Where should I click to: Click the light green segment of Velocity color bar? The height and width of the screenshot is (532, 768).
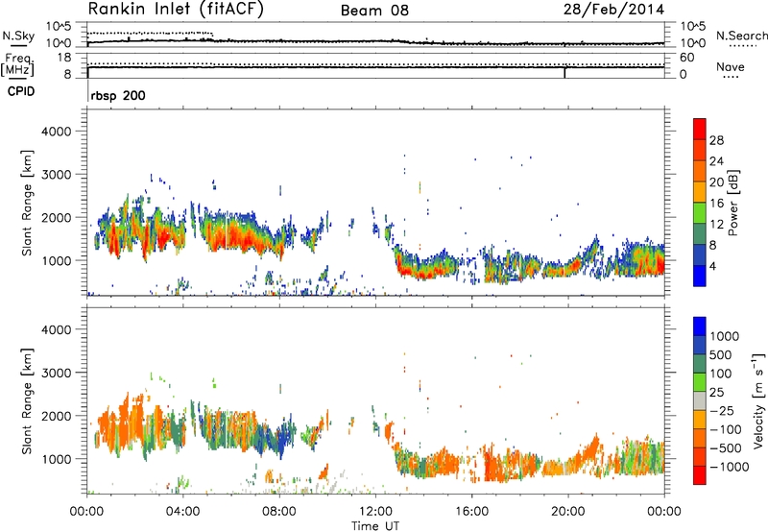(x=700, y=382)
